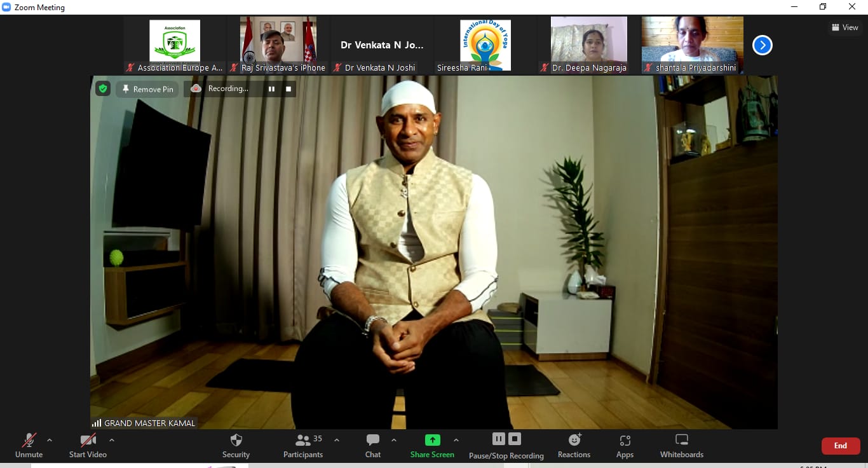
Task: Open the Apps panel
Action: tap(625, 445)
